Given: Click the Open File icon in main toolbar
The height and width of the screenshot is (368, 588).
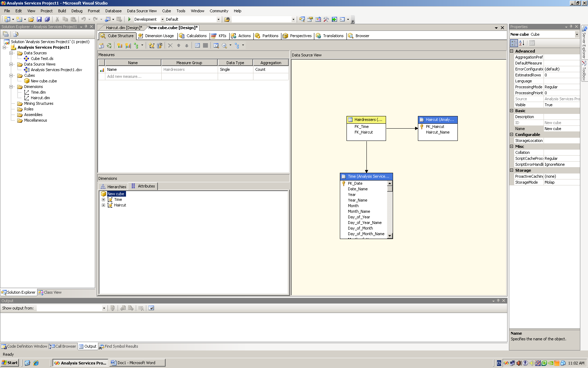Looking at the screenshot, I should [31, 19].
